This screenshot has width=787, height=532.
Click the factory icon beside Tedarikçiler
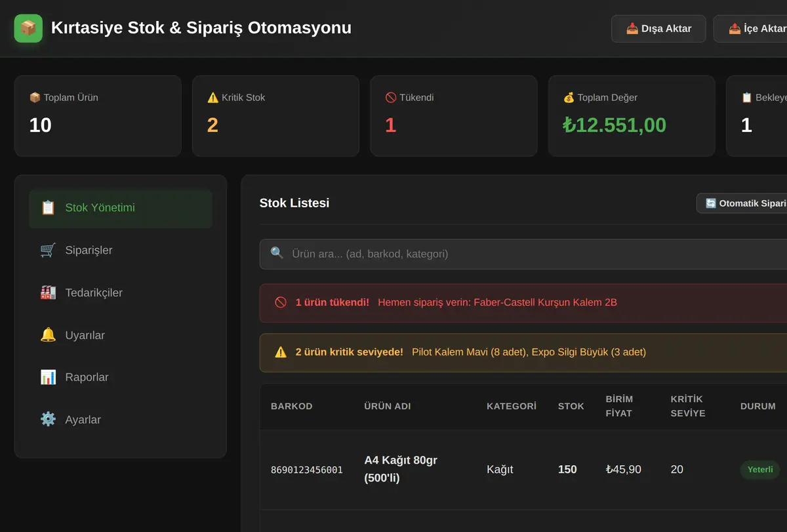click(x=48, y=293)
